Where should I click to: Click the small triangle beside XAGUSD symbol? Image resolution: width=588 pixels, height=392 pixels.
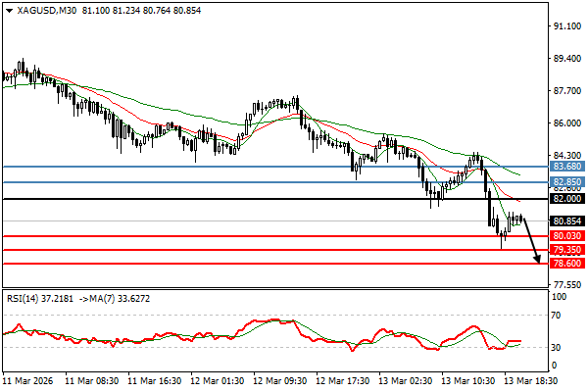point(7,10)
